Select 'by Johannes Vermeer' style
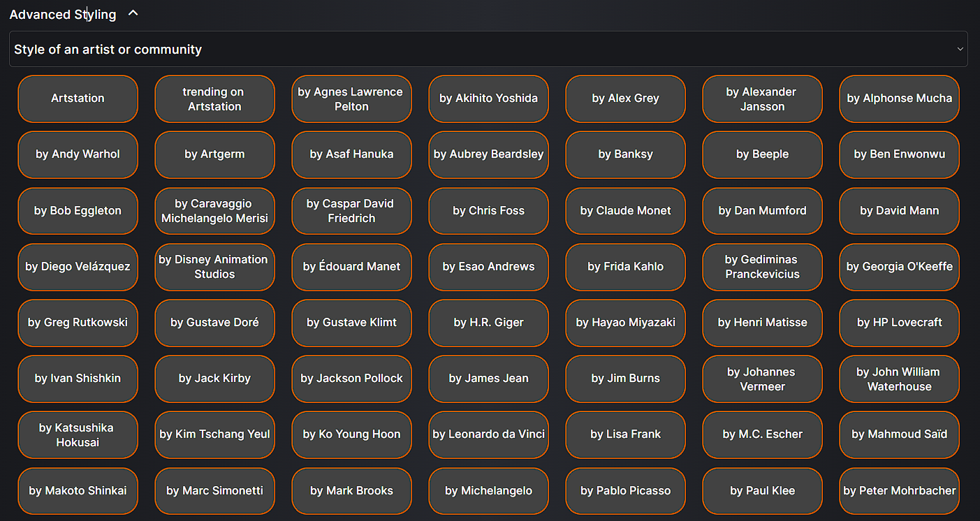 [762, 379]
